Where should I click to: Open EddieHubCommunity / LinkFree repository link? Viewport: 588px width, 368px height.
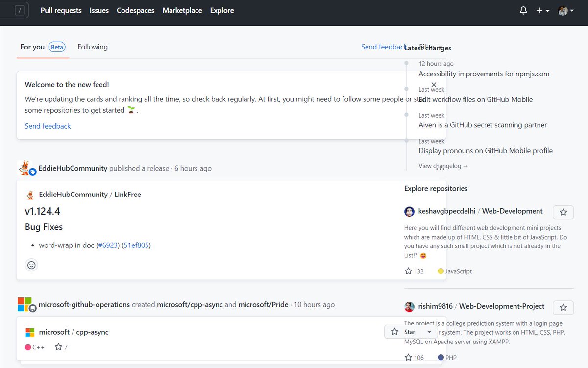pyautogui.click(x=90, y=195)
